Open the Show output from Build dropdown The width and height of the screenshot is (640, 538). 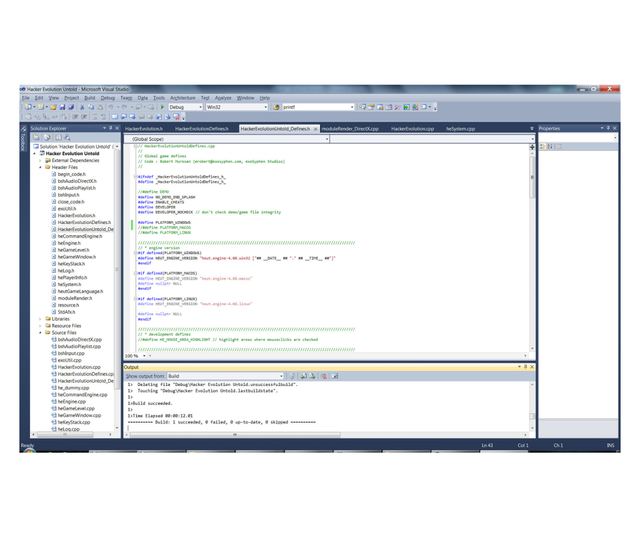pyautogui.click(x=281, y=376)
